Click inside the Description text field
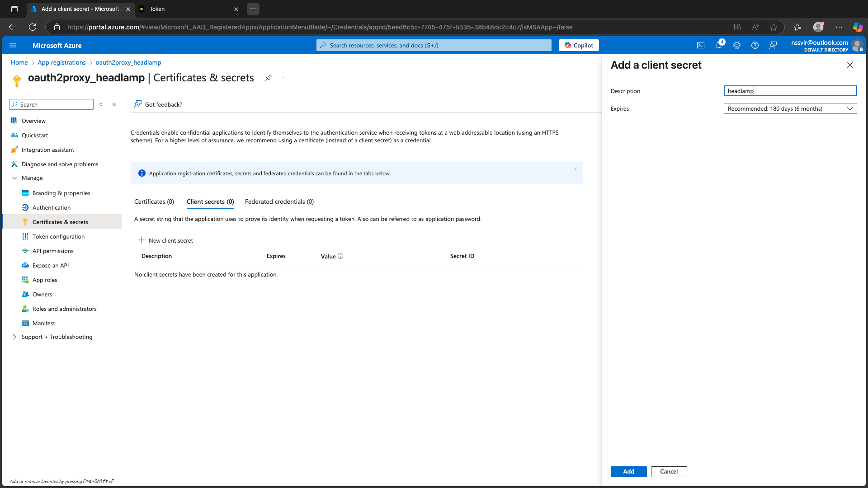The width and height of the screenshot is (868, 488). (790, 91)
